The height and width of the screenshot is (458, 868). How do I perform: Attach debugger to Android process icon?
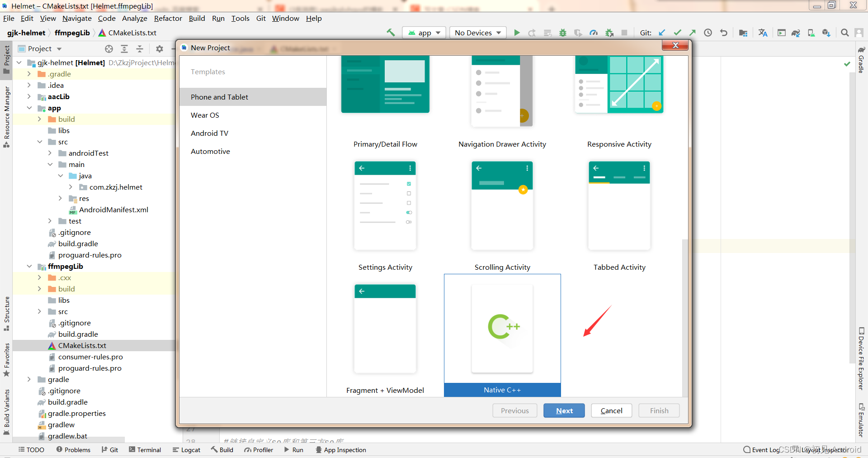(x=609, y=33)
